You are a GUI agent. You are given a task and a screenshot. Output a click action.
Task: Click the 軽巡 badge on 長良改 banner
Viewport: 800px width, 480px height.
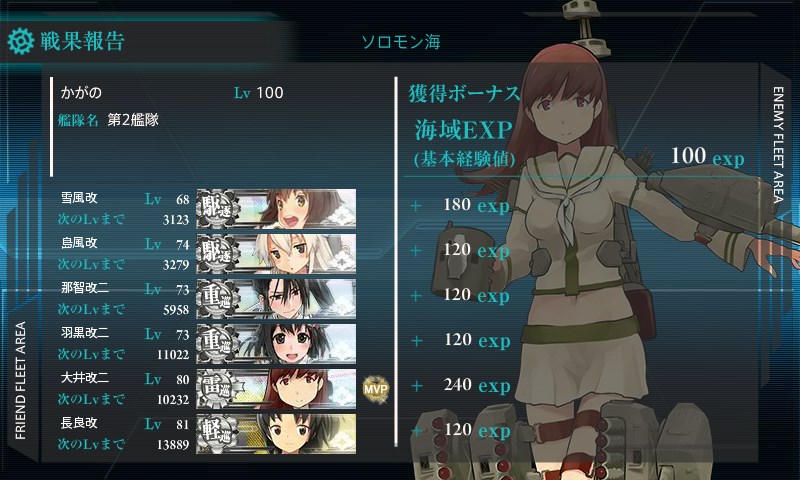(x=218, y=433)
